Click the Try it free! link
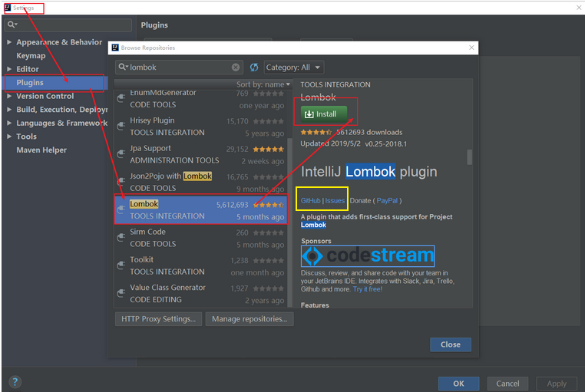The image size is (585, 392). pos(368,289)
